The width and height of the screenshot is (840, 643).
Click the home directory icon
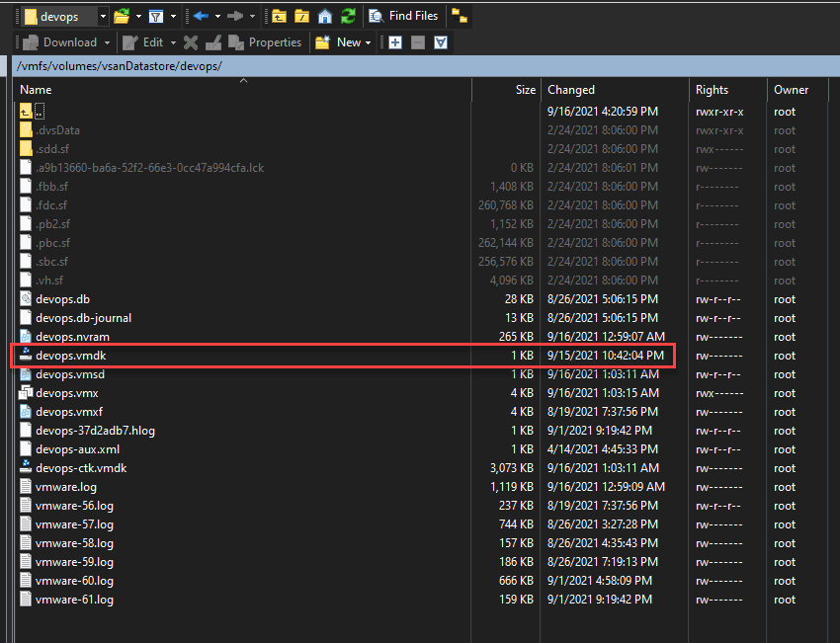click(x=325, y=16)
